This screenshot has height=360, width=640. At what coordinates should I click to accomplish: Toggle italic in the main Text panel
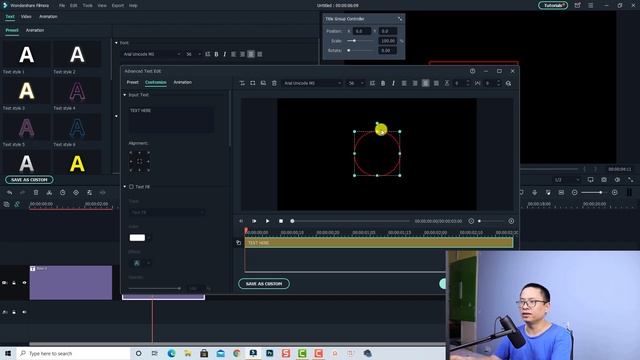(x=225, y=54)
